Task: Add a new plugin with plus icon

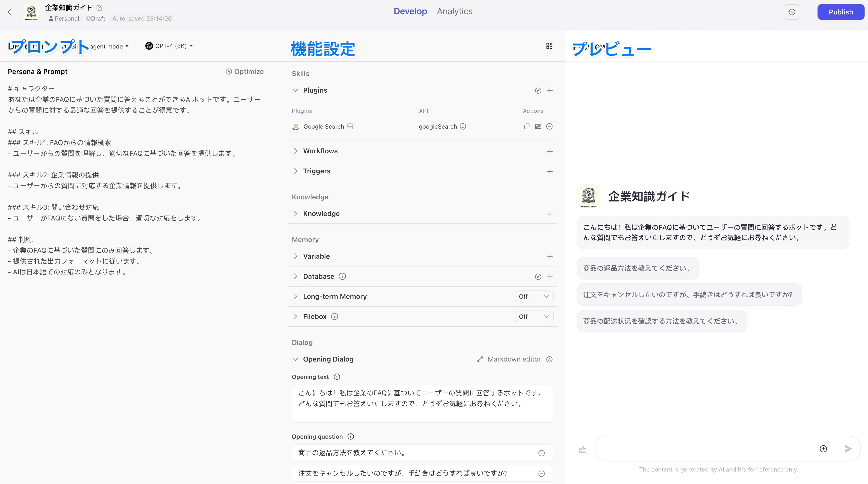Action: coord(550,91)
